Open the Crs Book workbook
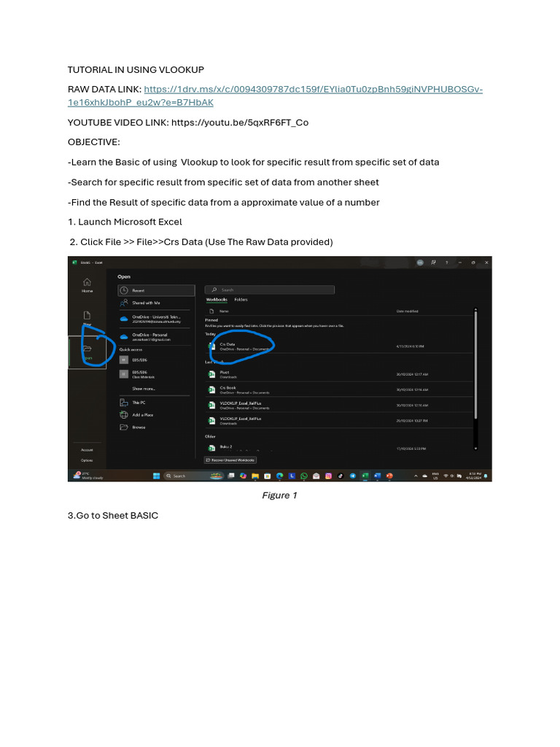This screenshot has height=747, width=560. pos(339,390)
